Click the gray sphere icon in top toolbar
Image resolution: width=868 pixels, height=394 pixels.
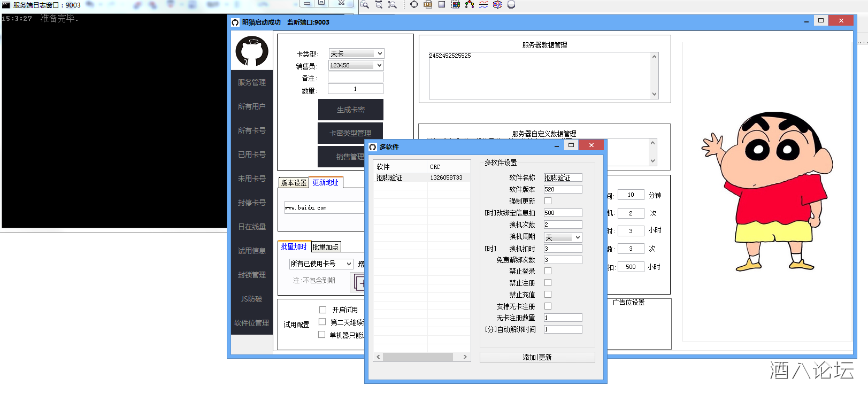[x=511, y=4]
